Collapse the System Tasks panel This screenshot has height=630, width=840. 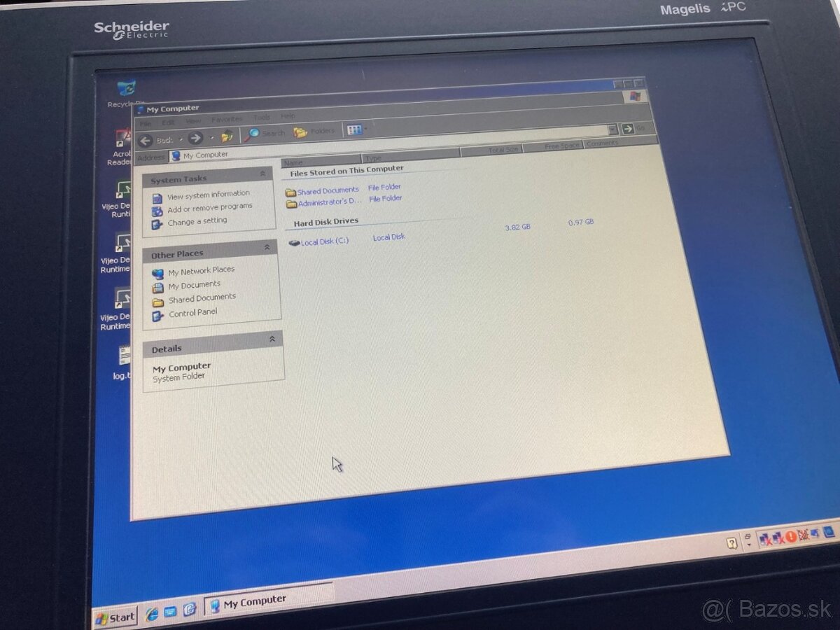[262, 174]
